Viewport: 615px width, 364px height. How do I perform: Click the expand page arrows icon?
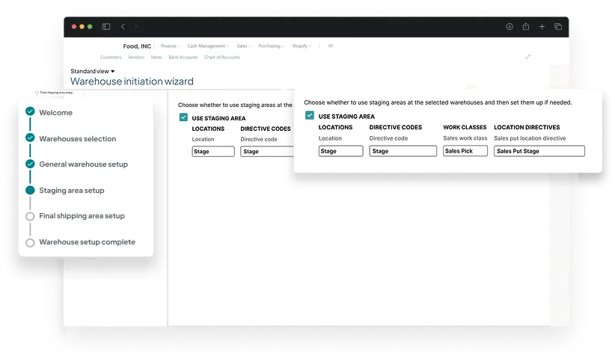(528, 57)
